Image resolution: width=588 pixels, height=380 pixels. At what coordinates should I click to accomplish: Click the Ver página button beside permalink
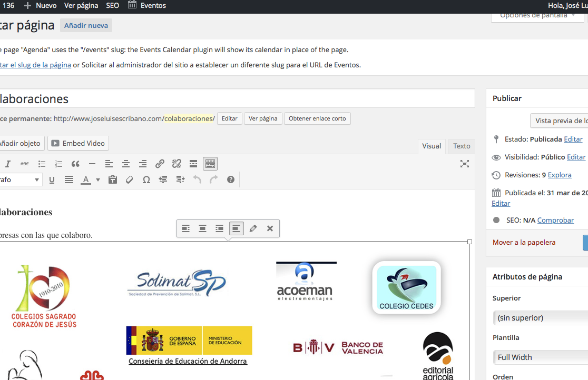[263, 118]
